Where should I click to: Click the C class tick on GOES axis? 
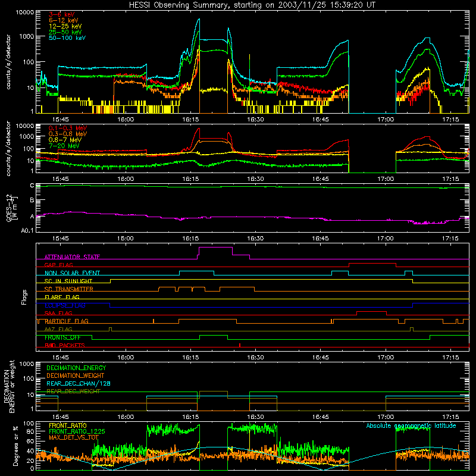(32, 186)
